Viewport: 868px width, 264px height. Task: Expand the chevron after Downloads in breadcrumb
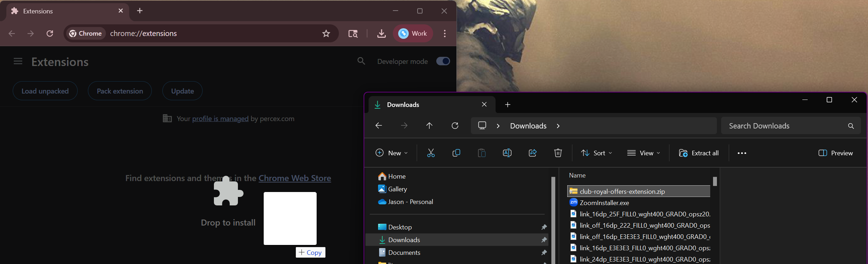pos(558,126)
